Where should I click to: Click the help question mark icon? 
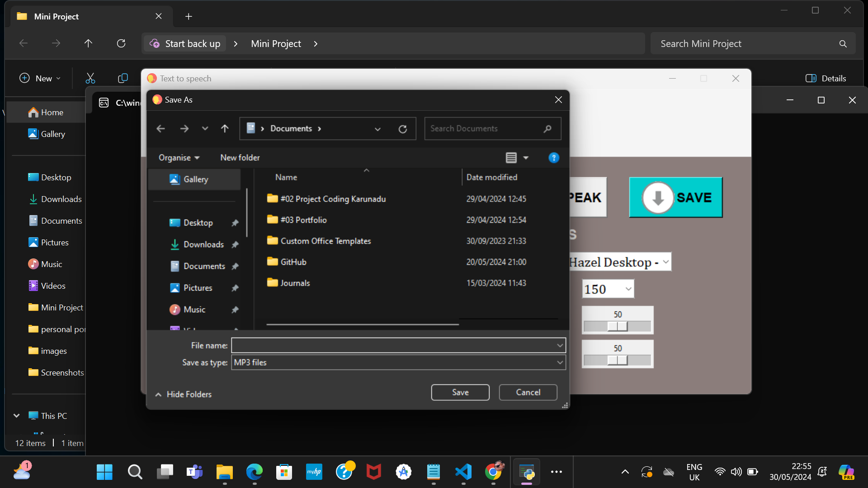(553, 158)
